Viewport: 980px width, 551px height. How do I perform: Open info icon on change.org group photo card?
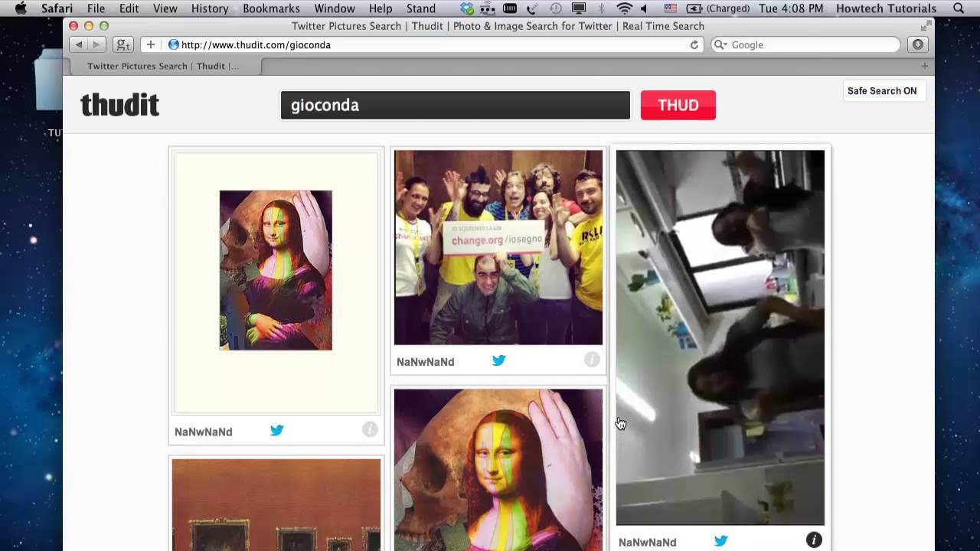pyautogui.click(x=592, y=360)
